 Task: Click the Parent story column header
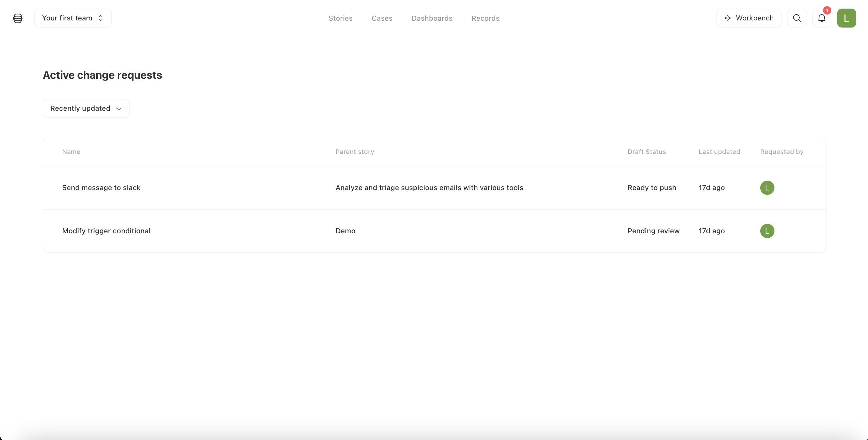354,152
